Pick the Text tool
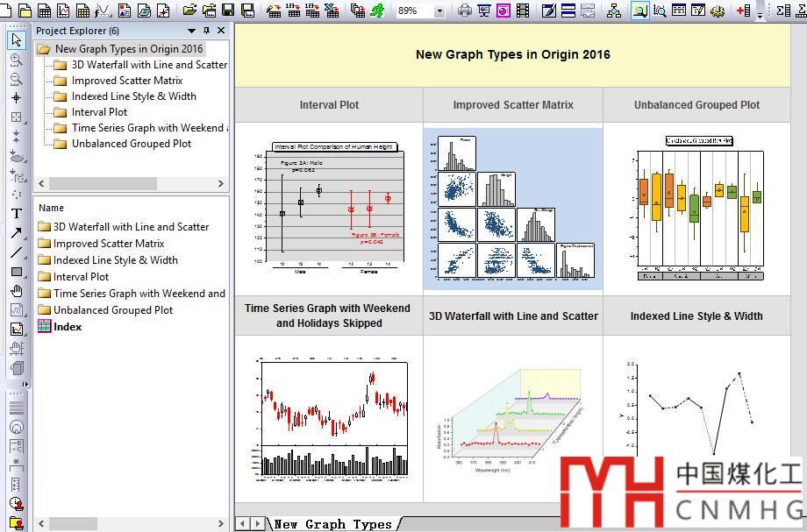 [x=17, y=213]
